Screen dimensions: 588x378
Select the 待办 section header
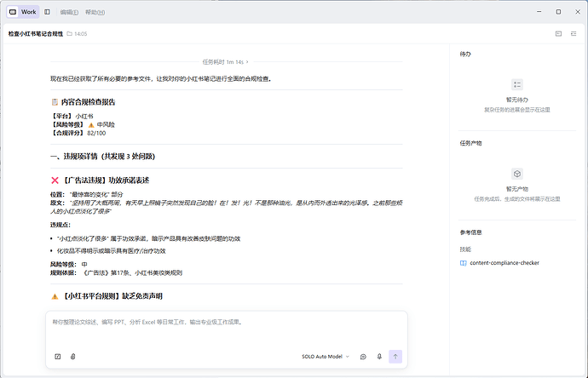[x=465, y=54]
